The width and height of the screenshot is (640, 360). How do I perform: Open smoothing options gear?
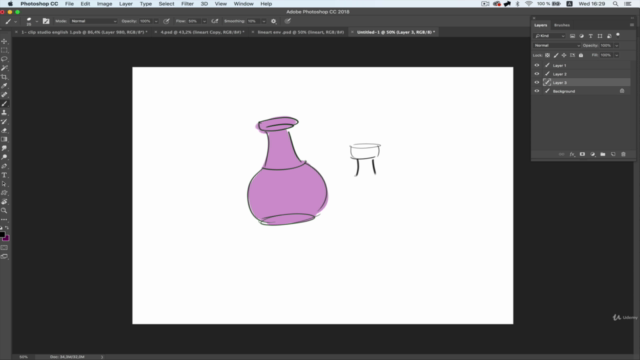pos(273,21)
